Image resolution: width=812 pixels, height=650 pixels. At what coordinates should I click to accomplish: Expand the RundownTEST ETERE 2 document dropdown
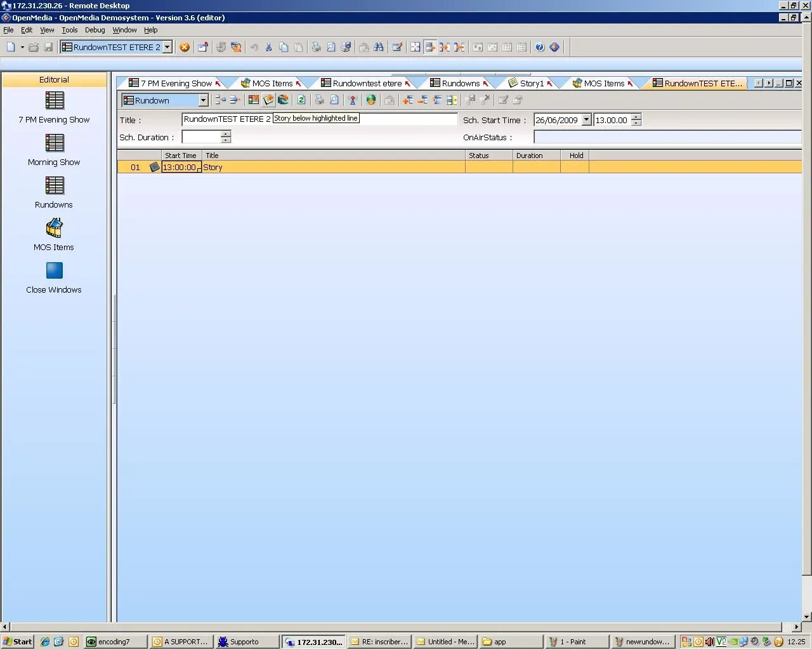point(167,47)
